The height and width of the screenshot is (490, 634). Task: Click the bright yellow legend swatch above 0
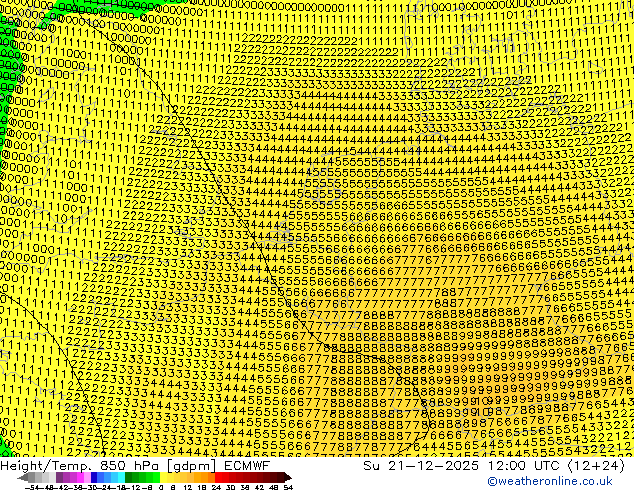163,478
